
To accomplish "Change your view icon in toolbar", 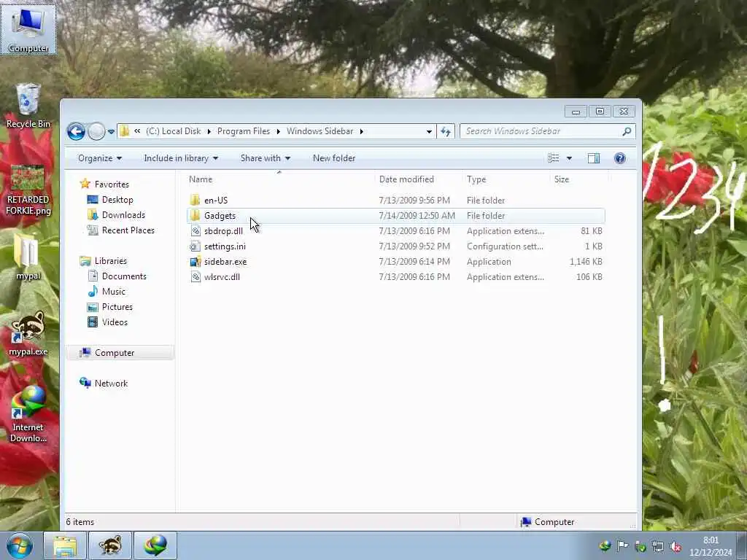I will tap(554, 158).
